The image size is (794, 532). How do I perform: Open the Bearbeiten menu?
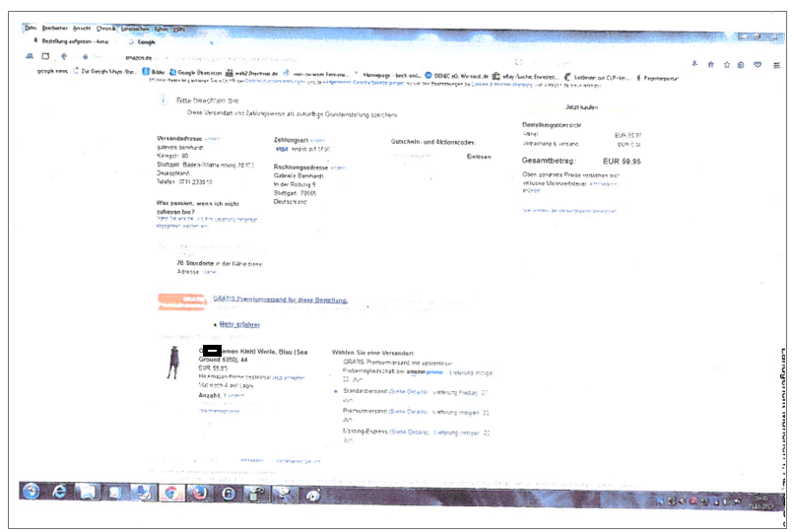[x=55, y=29]
